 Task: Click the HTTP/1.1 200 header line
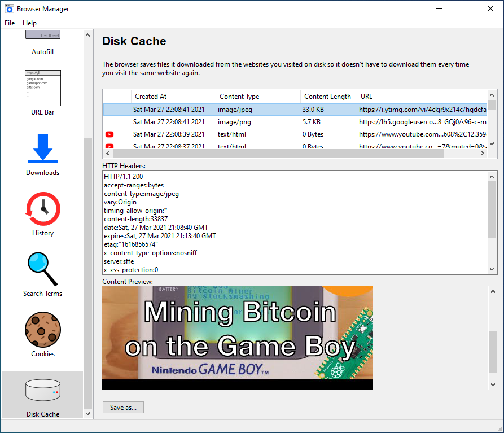124,177
